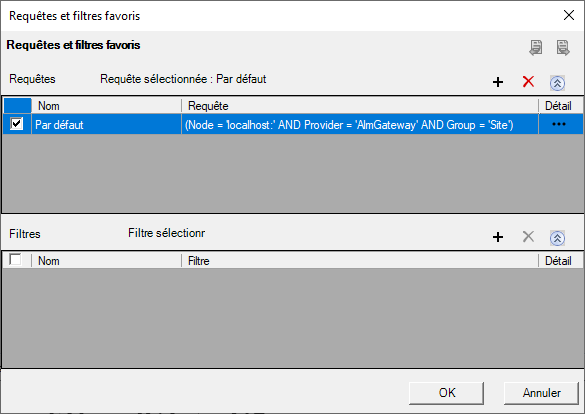Toggle the select-all checkbox in Filtres header
The image size is (585, 414).
pyautogui.click(x=15, y=259)
